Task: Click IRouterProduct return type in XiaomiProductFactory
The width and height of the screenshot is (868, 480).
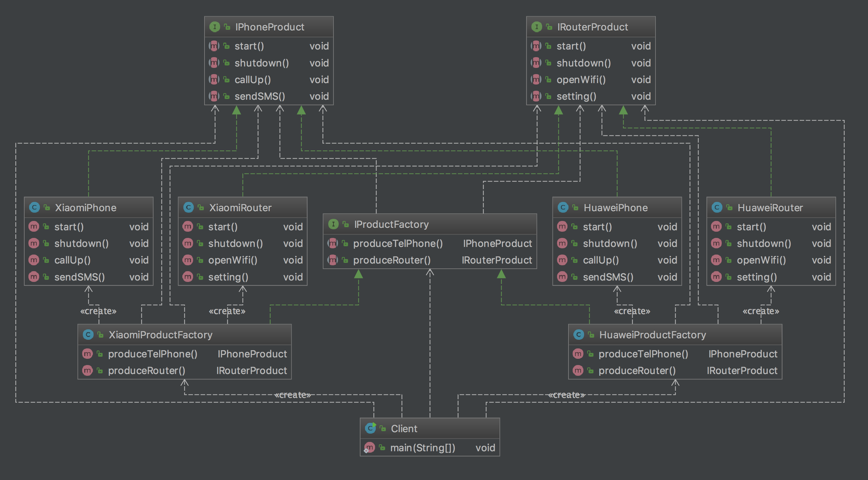Action: [252, 371]
